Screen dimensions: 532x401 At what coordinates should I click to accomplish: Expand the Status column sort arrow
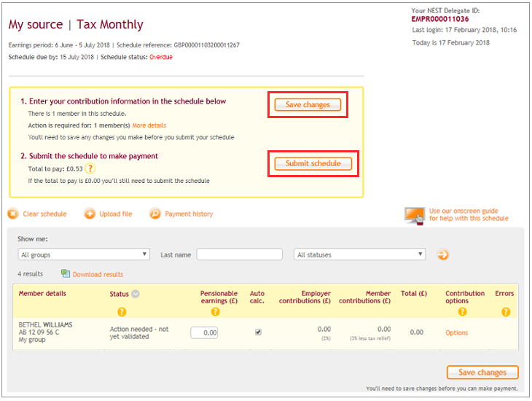tap(136, 295)
